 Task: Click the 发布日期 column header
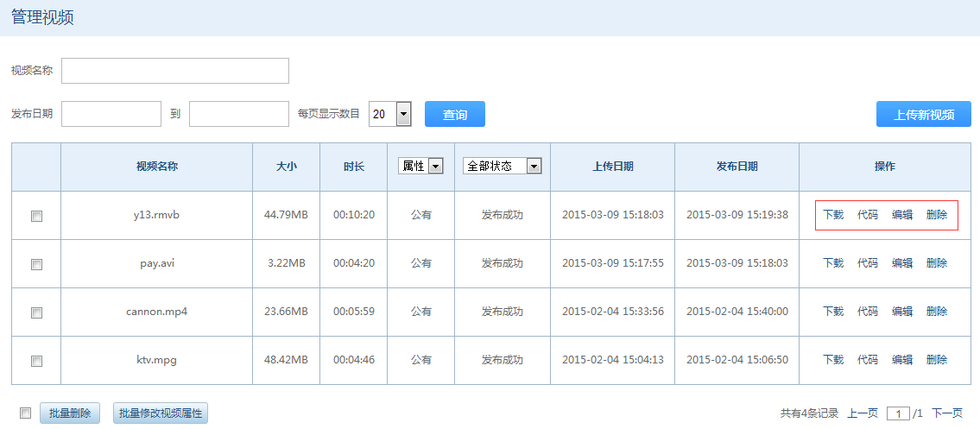tap(737, 167)
